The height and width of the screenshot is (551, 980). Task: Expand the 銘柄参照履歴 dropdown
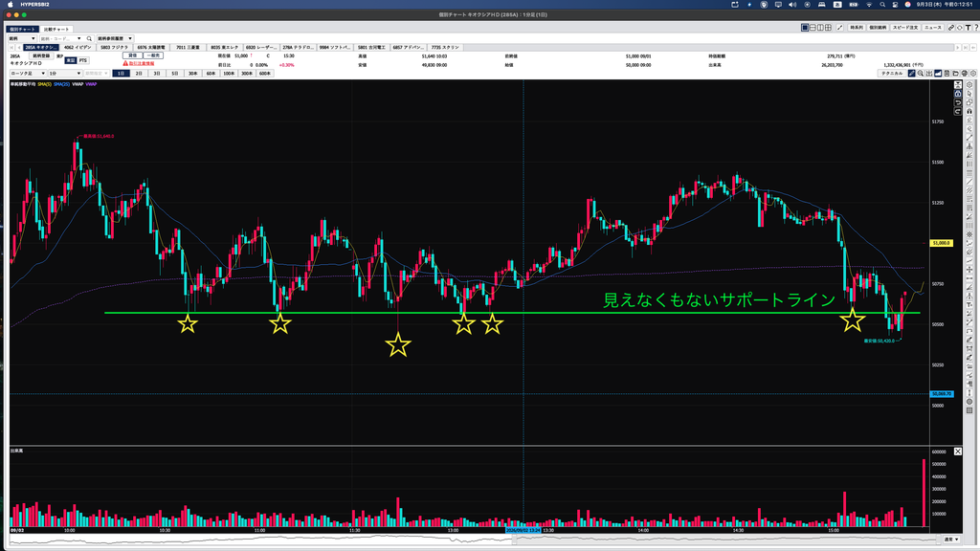115,38
